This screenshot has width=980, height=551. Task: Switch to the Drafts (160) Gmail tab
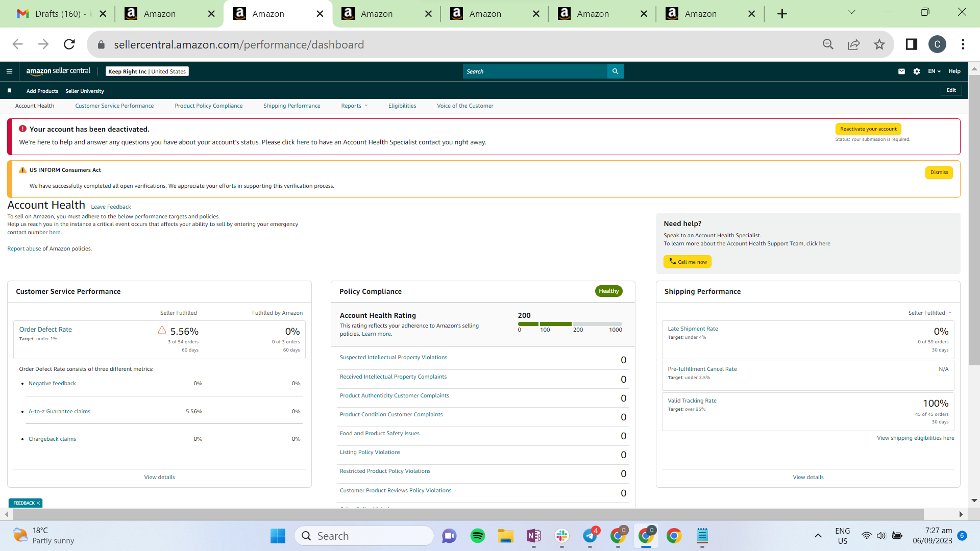(x=61, y=14)
